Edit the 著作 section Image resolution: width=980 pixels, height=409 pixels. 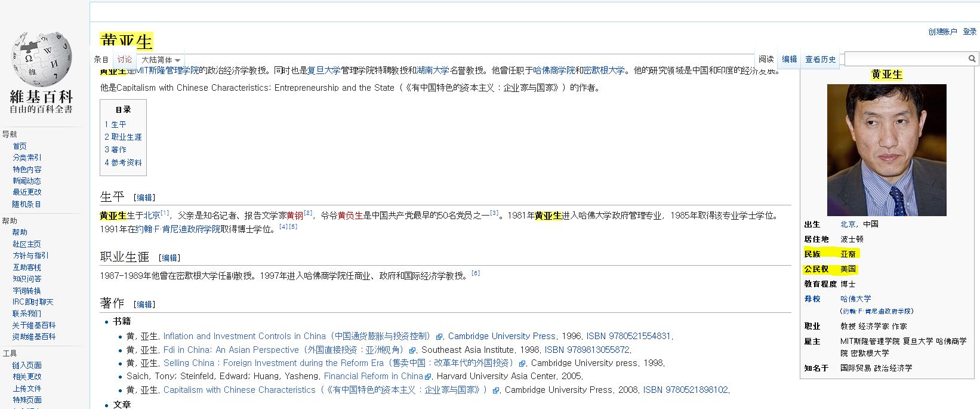point(144,305)
